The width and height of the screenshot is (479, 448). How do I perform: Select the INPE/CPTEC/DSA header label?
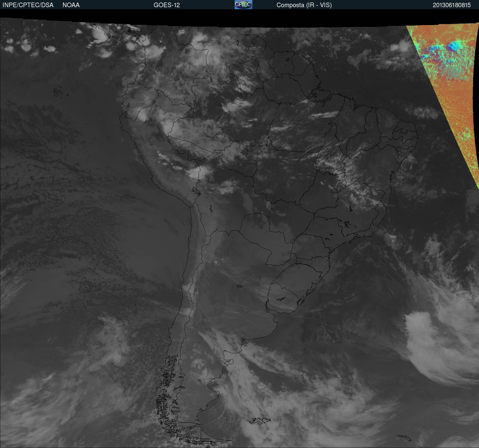28,5
